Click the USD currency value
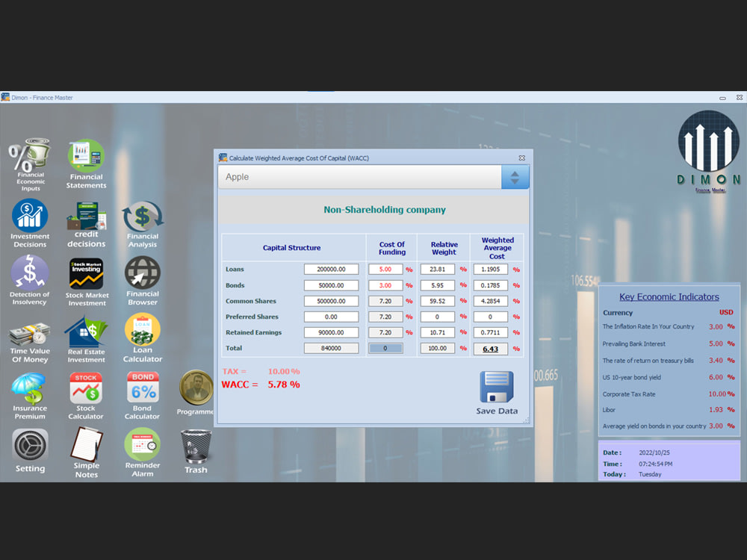 [726, 312]
